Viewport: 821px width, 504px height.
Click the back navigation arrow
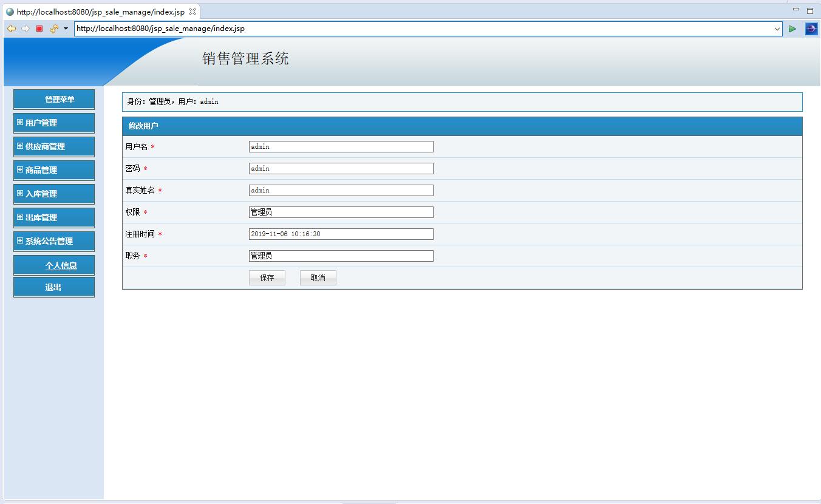[10, 28]
